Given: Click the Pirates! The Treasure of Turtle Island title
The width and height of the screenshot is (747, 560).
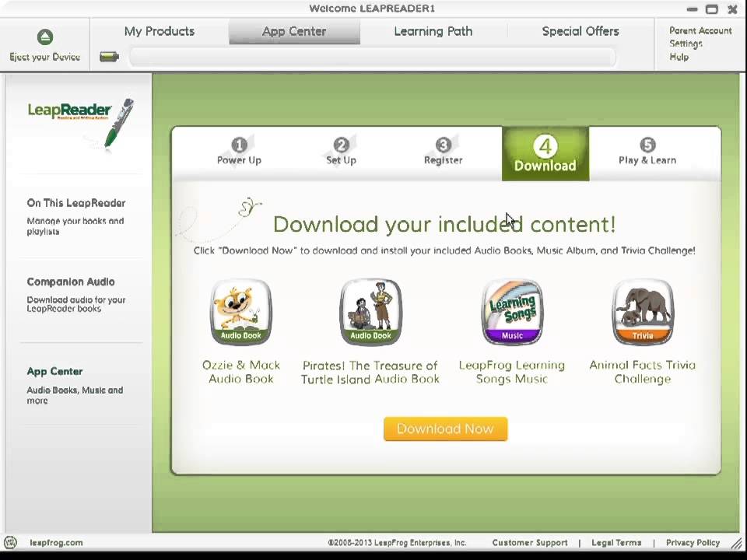Looking at the screenshot, I should pos(370,373).
